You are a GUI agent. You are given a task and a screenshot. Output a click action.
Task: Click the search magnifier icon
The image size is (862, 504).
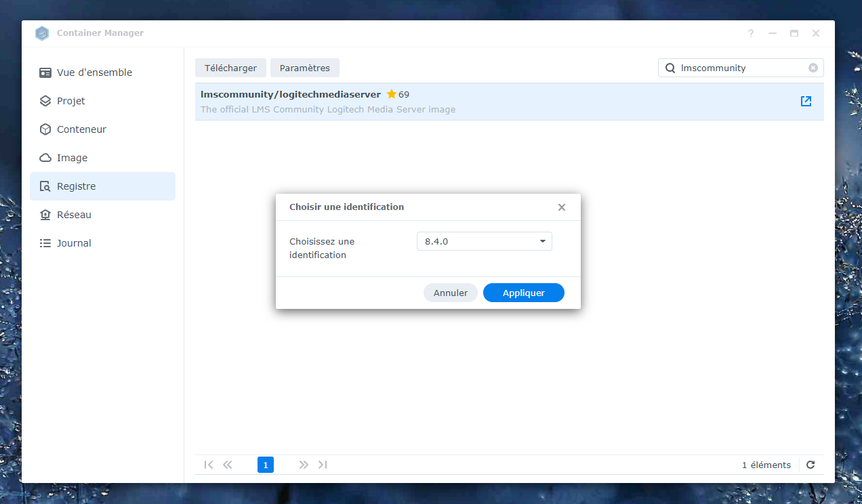(x=670, y=68)
